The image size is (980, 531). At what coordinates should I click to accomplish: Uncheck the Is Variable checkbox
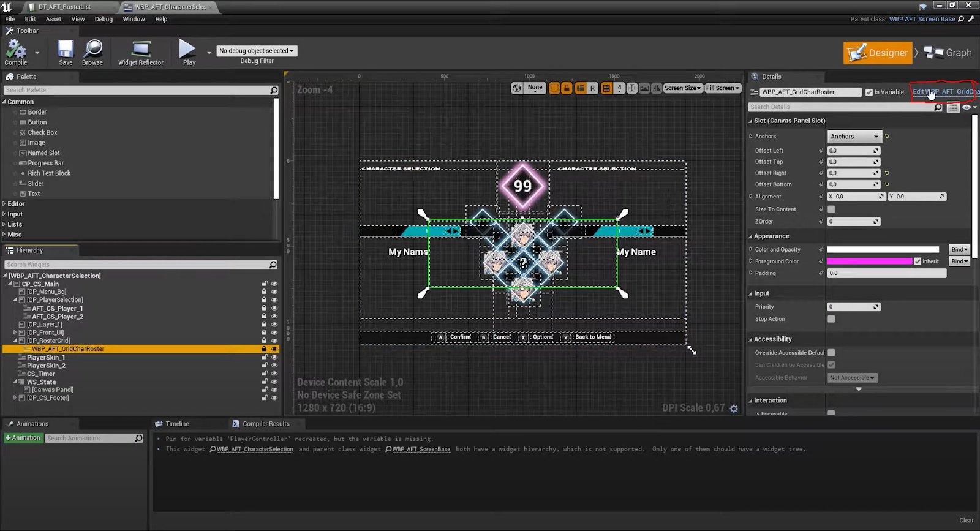click(869, 92)
